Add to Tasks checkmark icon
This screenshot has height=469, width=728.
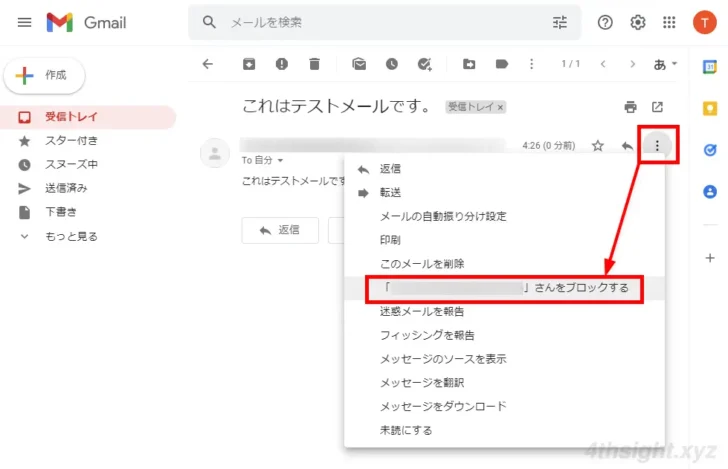click(x=424, y=64)
